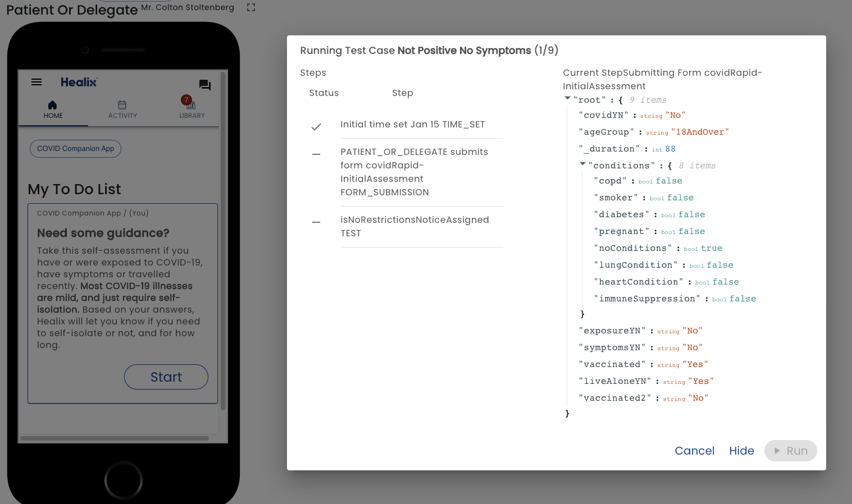Screen dimensions: 852x504
Task: Hide the test case dialog
Action: pos(741,451)
